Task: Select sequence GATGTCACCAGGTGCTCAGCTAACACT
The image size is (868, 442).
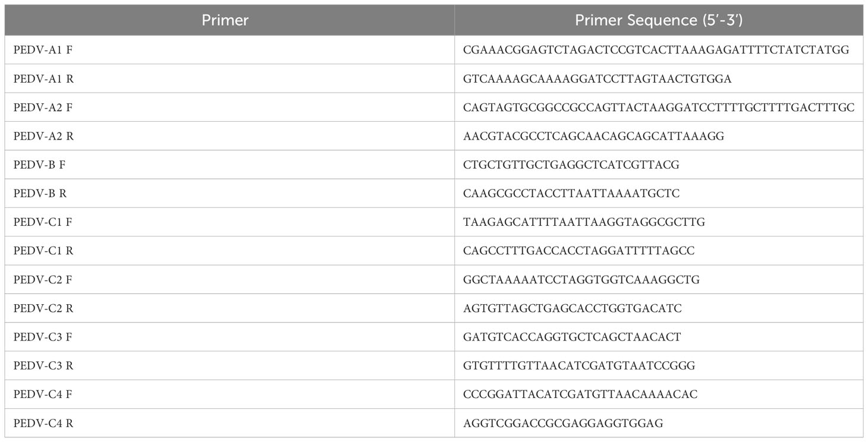Action: click(572, 337)
